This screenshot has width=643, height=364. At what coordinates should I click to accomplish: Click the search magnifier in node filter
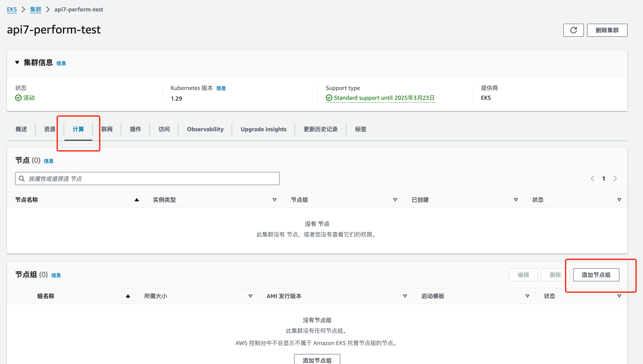22,179
